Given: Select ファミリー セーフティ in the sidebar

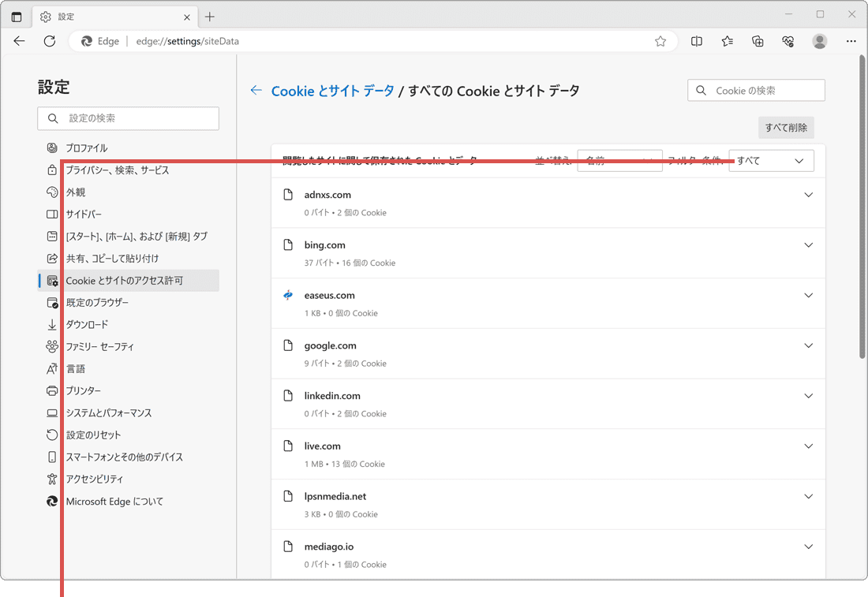Looking at the screenshot, I should [99, 346].
